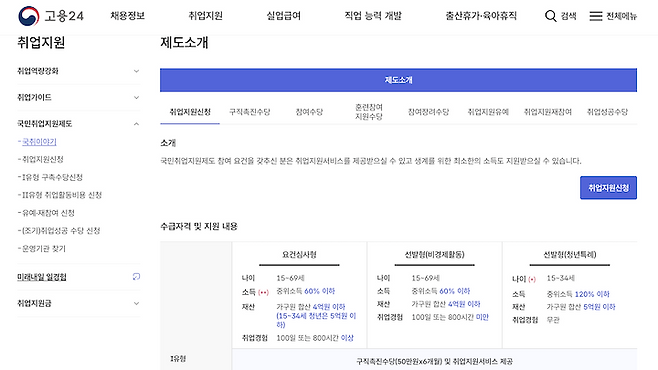658x370 pixels.
Task: Switch to the 참여수당 tab
Action: coord(309,112)
